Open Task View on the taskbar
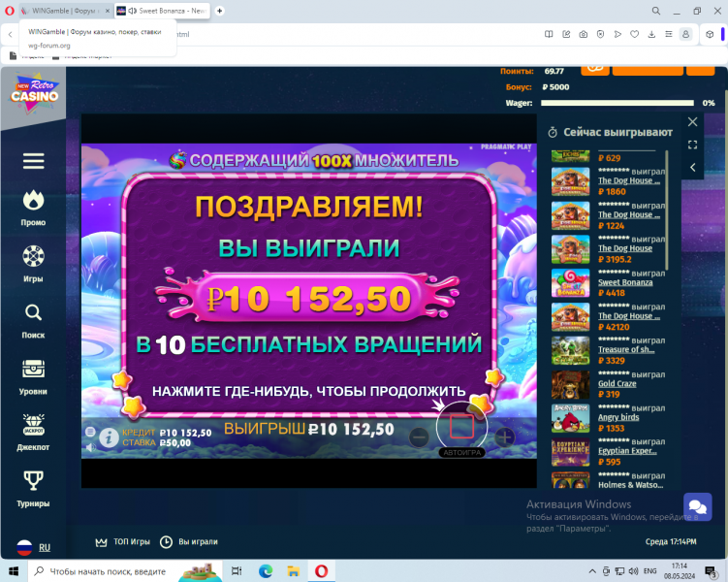 237,571
